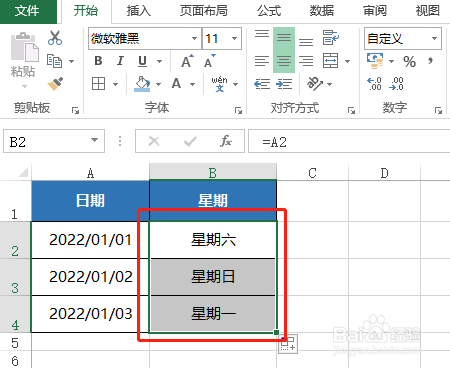Apply percent style
Screen dimensions: 450x368
coord(409,61)
